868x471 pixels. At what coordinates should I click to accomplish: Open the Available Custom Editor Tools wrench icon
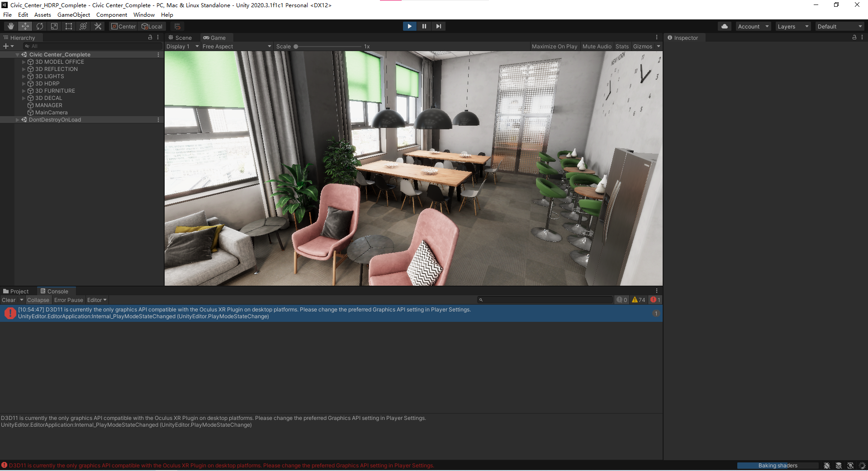pyautogui.click(x=98, y=26)
